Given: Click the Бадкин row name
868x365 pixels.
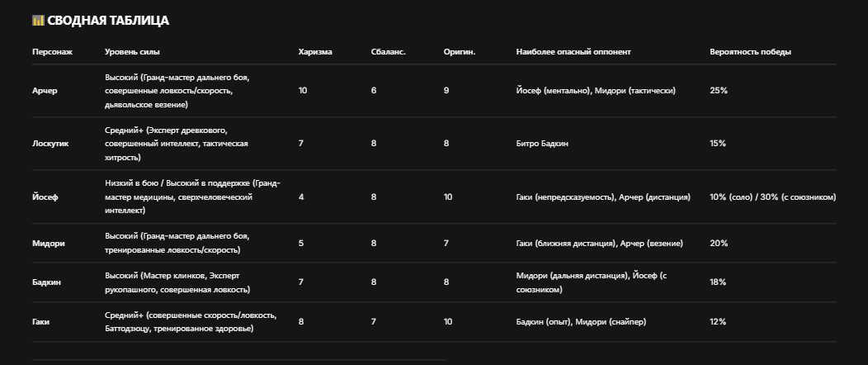Looking at the screenshot, I should tap(46, 282).
